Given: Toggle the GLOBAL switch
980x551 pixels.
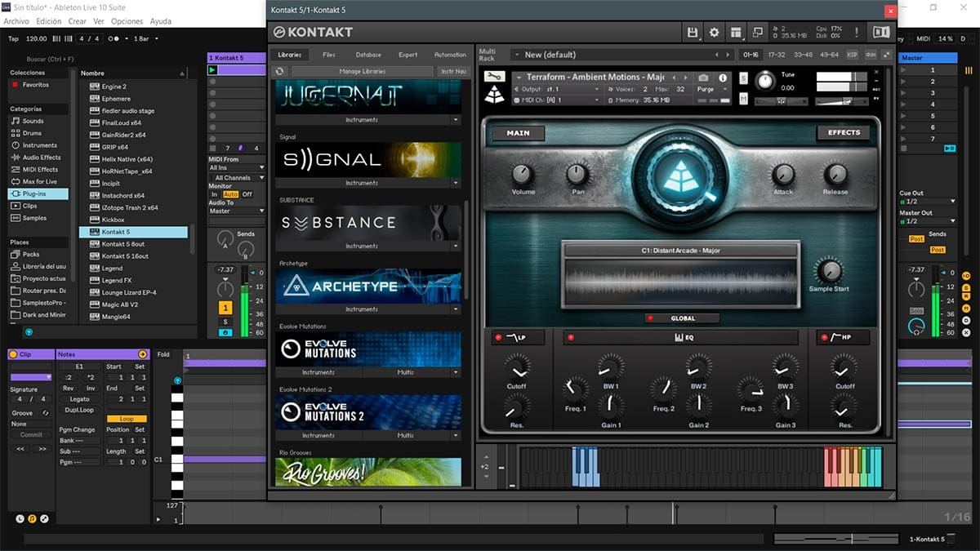Looking at the screenshot, I should (681, 318).
